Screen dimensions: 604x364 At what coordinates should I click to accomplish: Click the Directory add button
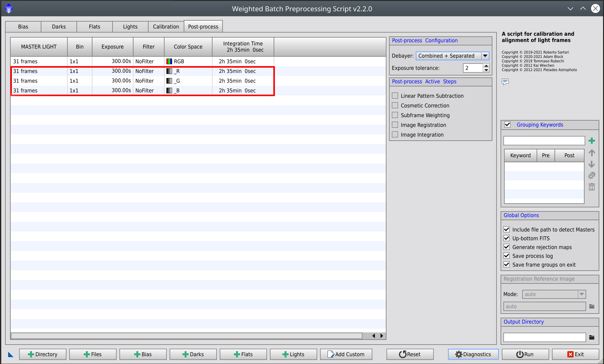[x=43, y=354]
